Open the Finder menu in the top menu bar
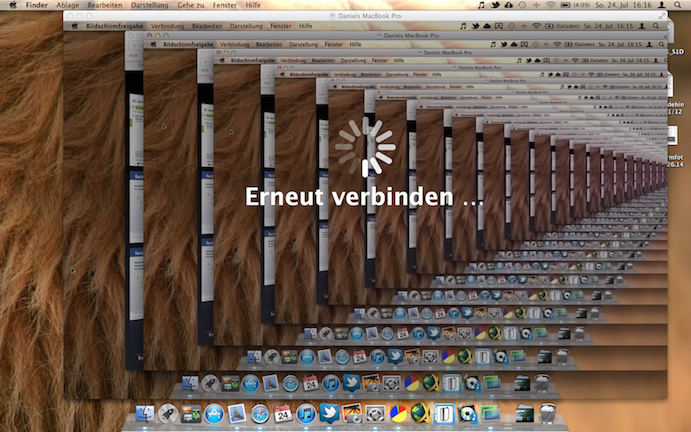 (37, 5)
